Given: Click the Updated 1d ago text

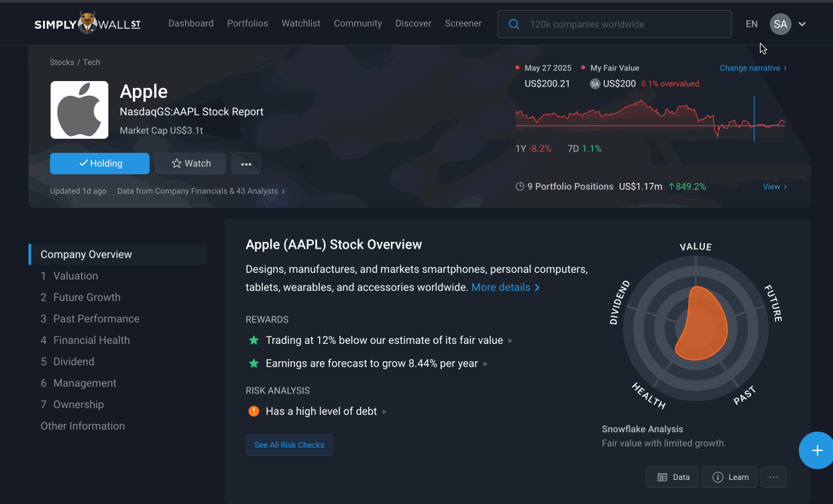Looking at the screenshot, I should pos(78,191).
